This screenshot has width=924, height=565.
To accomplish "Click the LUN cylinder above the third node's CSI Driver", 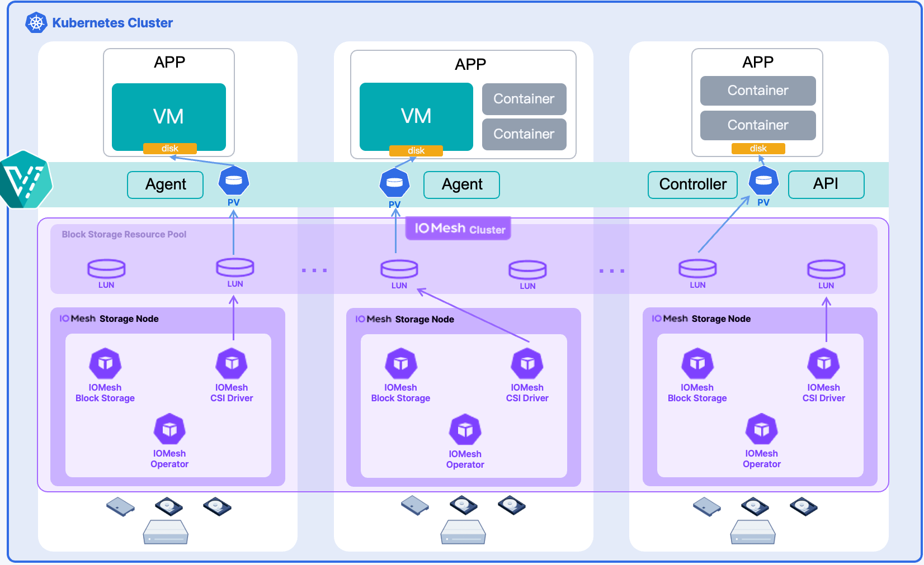I will 826,269.
